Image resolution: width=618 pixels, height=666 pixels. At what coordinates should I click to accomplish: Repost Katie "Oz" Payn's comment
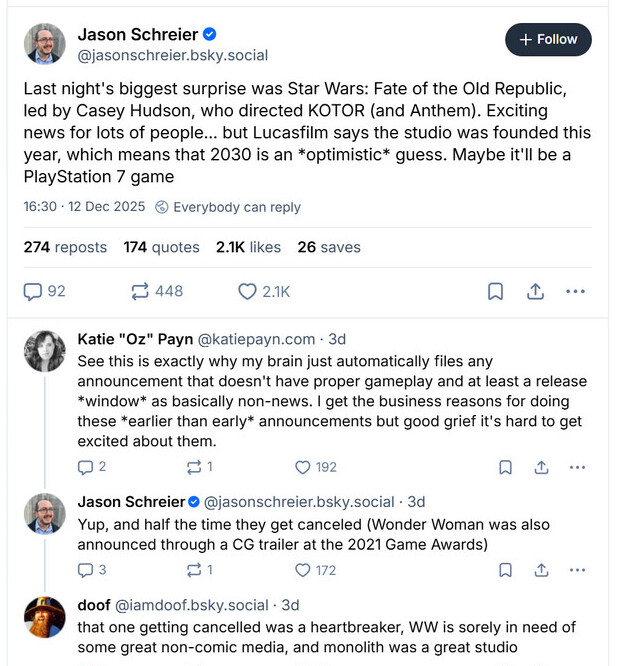pos(194,467)
